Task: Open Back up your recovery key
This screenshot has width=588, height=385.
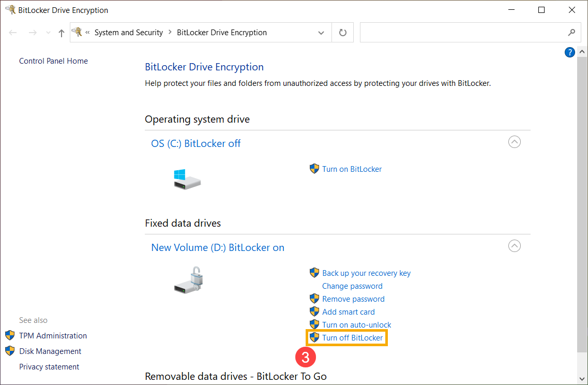Action: [366, 273]
